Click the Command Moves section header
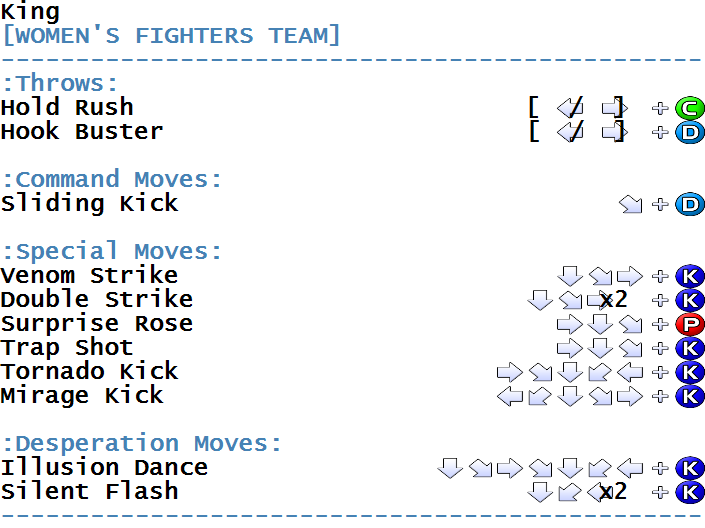The height and width of the screenshot is (528, 705). click(112, 179)
